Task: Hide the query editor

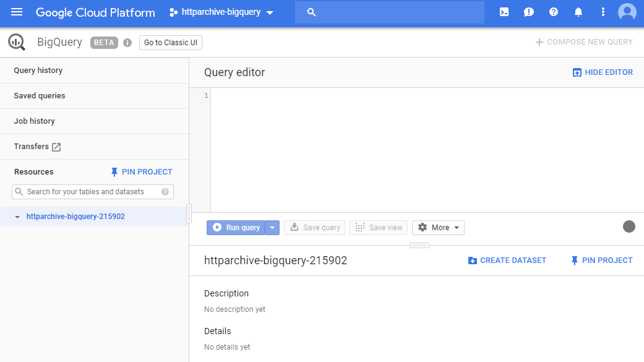Action: [603, 72]
